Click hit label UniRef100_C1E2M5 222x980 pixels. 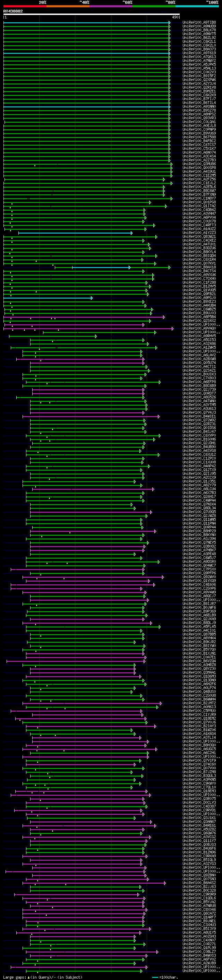199,175
